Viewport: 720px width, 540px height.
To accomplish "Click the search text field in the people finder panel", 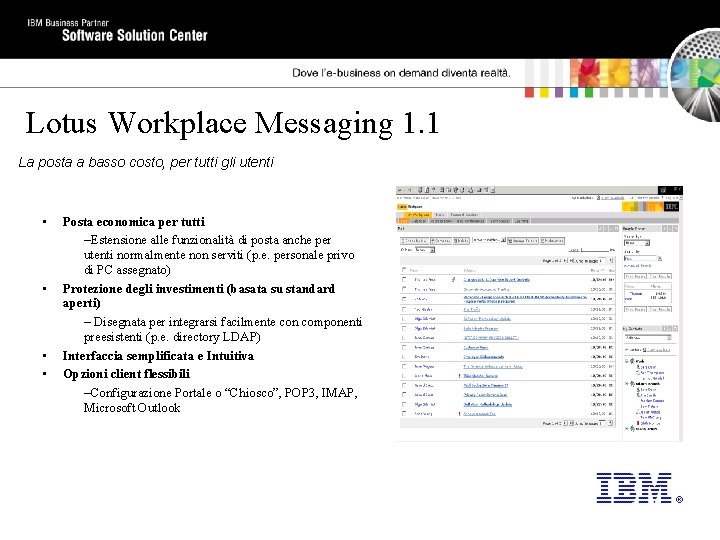I will (x=641, y=259).
